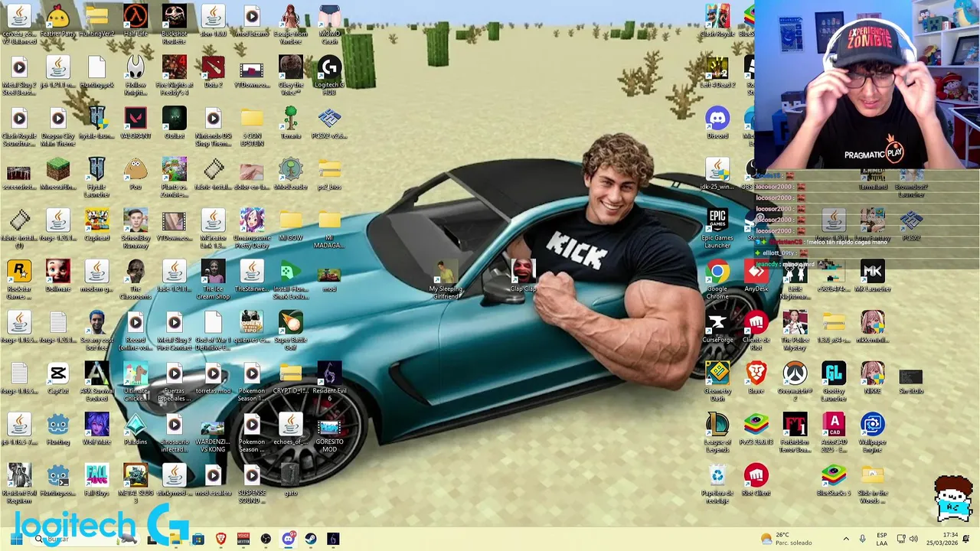Viewport: 980px width, 551px height.
Task: Open CurseForge desktop shortcut
Action: [717, 328]
